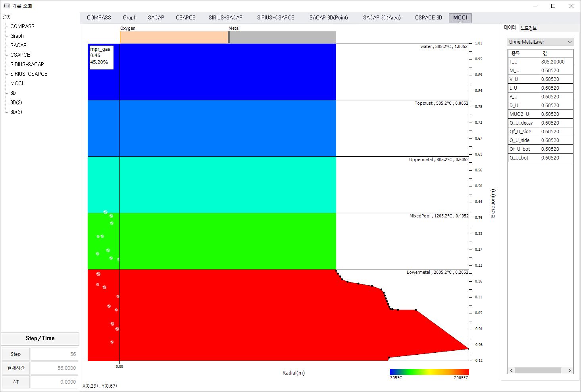The image size is (581, 392).
Task: Select the SIRIUS-CSAPCE tab
Action: [x=275, y=17]
